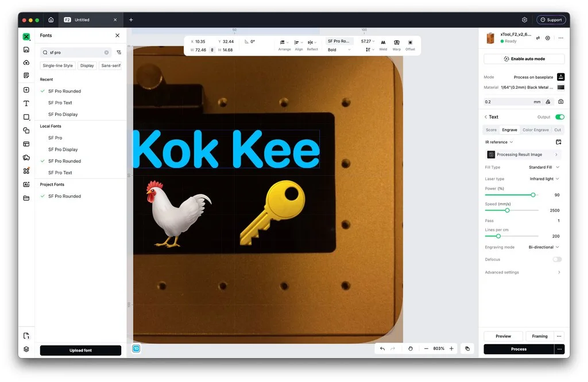Open the Laser type Infrared light dropdown
588x382 pixels.
544,178
